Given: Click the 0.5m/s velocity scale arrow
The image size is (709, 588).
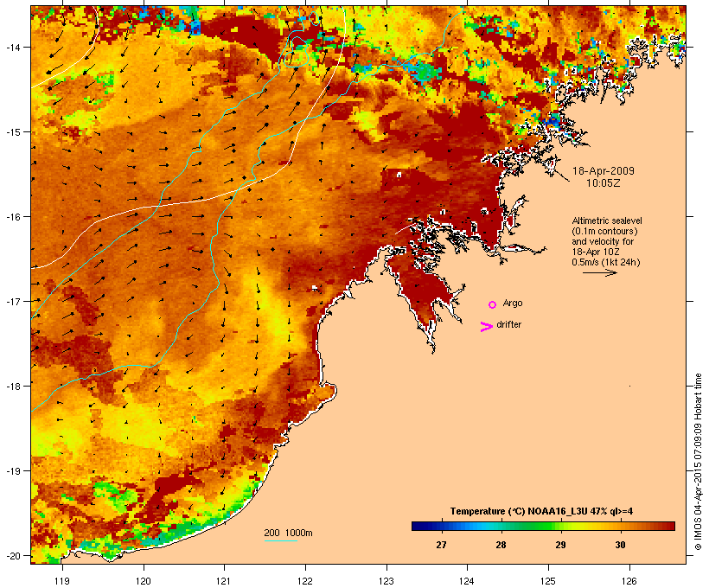Looking at the screenshot, I should tap(599, 272).
